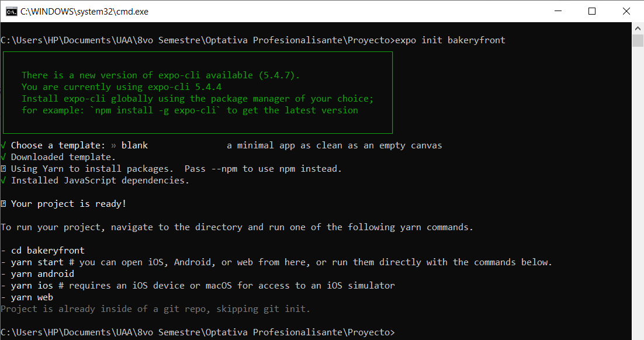644x340 pixels.
Task: Click the scrollbar thumb near the top
Action: 638,41
